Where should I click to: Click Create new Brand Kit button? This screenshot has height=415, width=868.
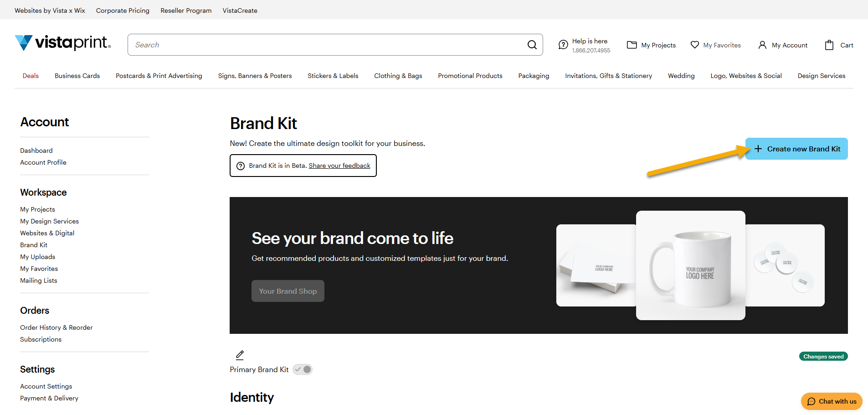pos(796,149)
